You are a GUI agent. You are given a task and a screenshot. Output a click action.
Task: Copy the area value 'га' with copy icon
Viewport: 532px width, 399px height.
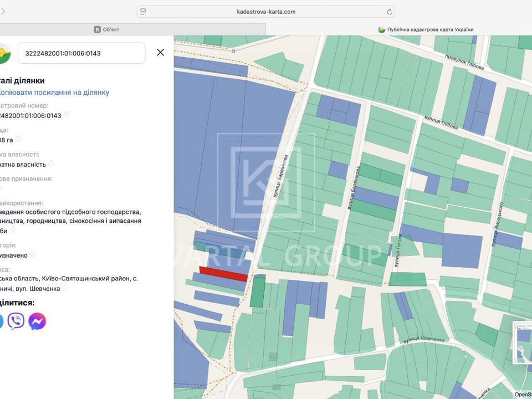point(18,139)
